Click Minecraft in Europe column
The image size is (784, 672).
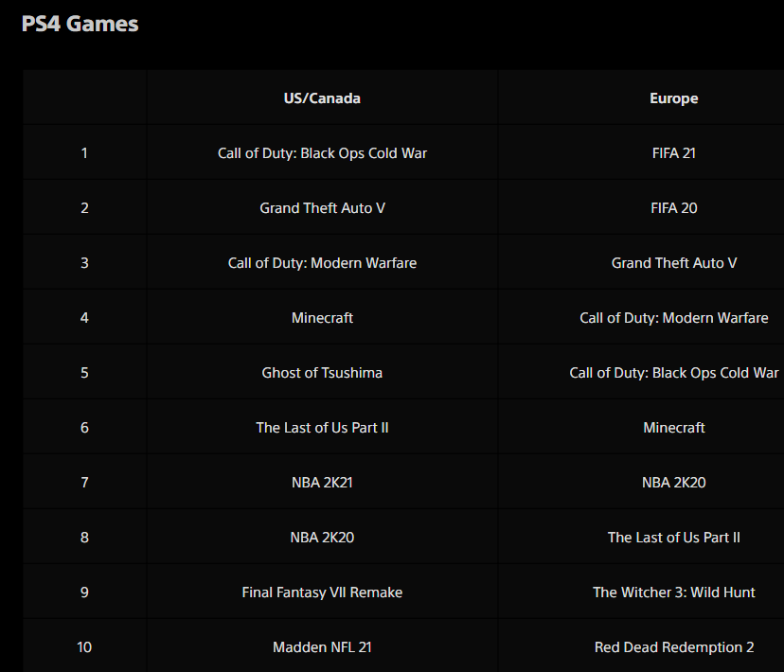(673, 428)
